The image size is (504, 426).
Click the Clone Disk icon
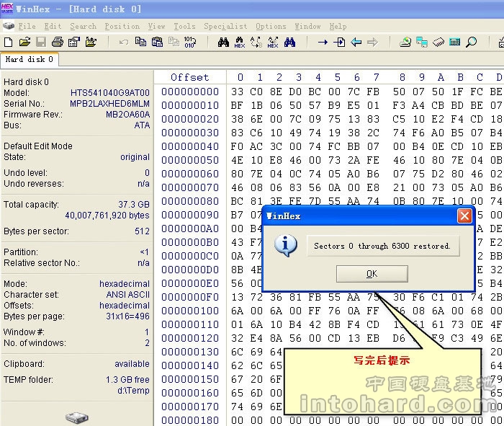pyautogui.click(x=422, y=42)
